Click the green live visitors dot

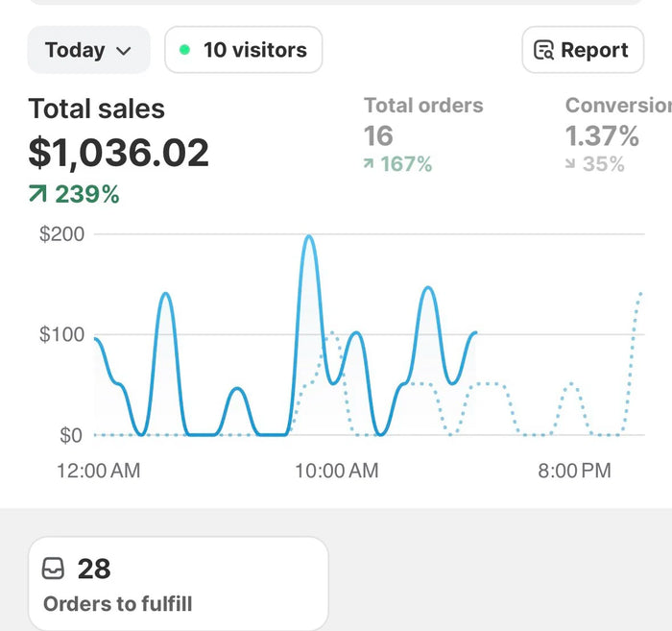pos(184,50)
